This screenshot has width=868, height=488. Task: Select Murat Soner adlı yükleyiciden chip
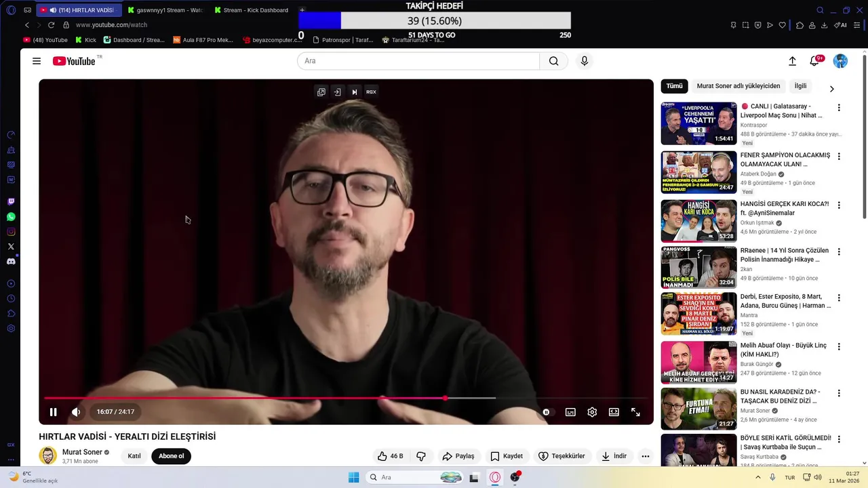coord(738,86)
